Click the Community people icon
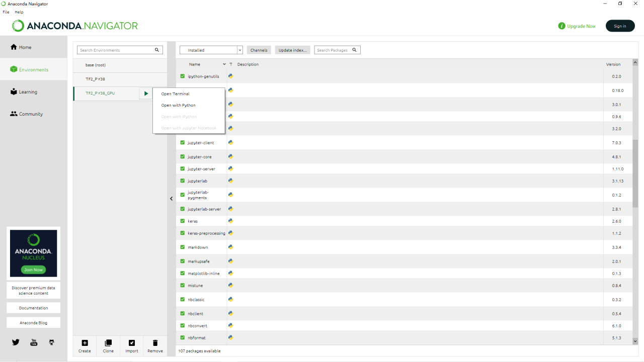The width and height of the screenshot is (644, 362). click(x=14, y=114)
